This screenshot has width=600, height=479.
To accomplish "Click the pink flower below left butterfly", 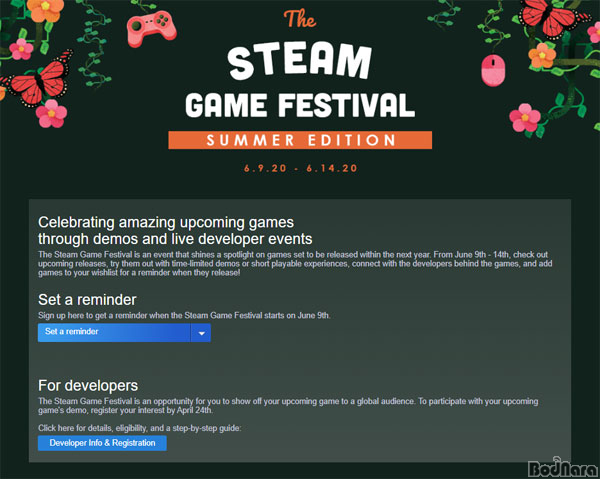I will click(51, 114).
